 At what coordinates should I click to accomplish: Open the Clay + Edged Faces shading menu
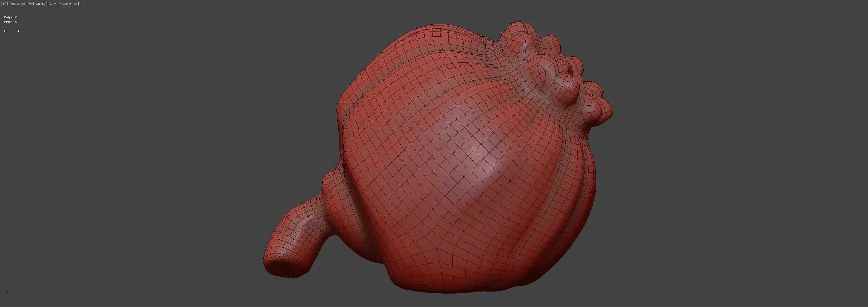[64, 4]
